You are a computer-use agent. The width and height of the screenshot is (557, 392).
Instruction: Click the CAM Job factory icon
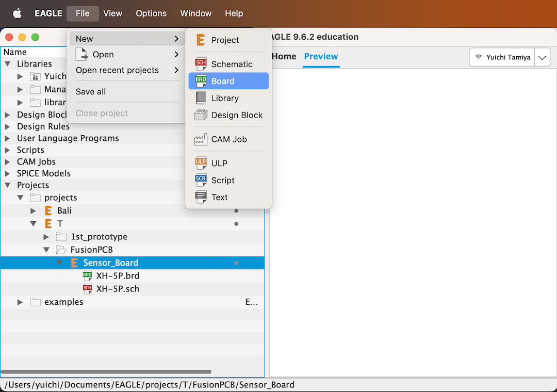201,139
